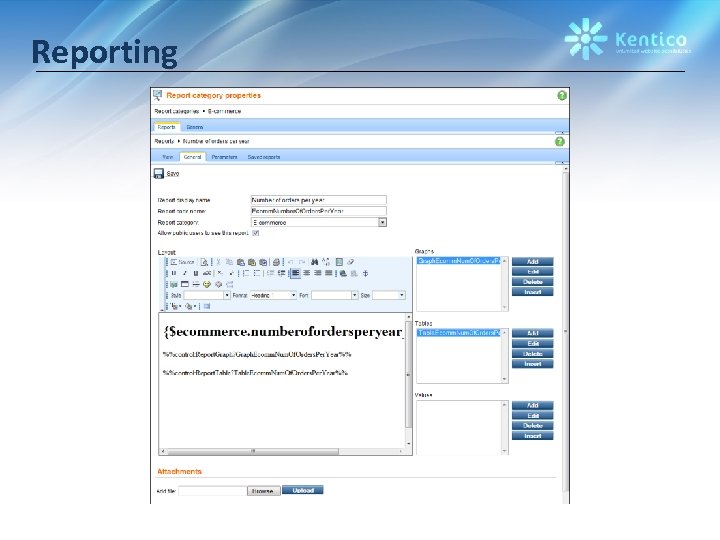Click the Redo arrow icon
The image size is (720, 540).
coord(302,262)
